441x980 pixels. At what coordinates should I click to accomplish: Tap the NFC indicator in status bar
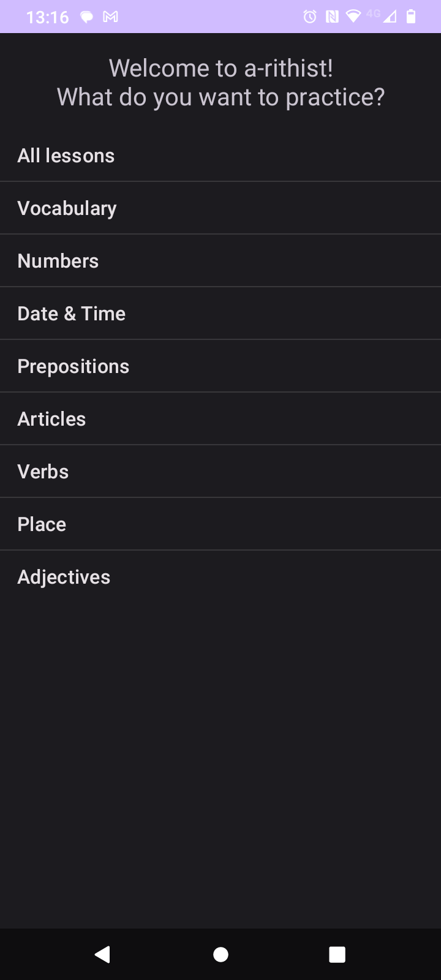tap(332, 17)
